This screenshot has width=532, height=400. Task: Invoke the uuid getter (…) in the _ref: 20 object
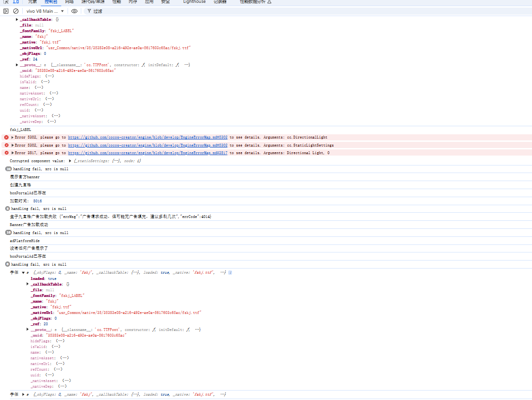pyautogui.click(x=50, y=375)
